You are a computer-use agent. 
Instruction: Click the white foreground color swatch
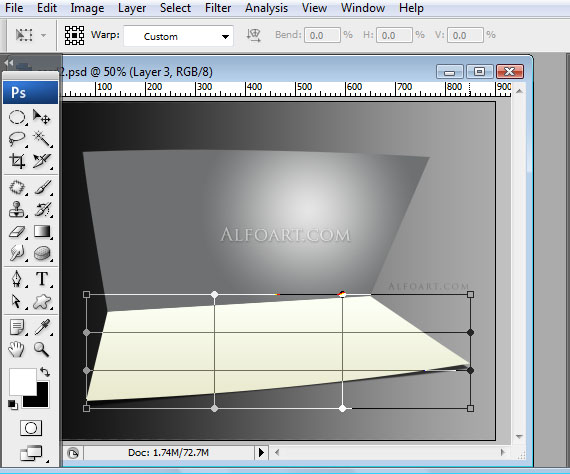(23, 382)
